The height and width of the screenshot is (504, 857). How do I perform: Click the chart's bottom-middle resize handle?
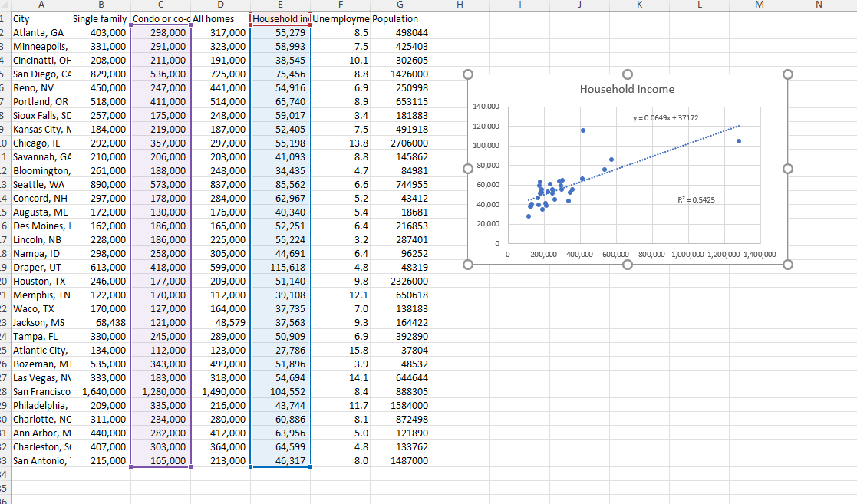tap(628, 265)
